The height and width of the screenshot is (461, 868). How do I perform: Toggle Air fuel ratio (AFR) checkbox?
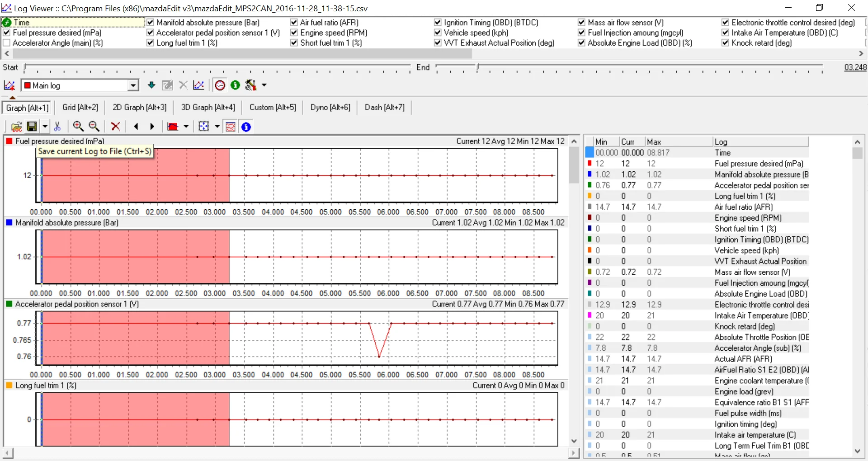coord(294,22)
